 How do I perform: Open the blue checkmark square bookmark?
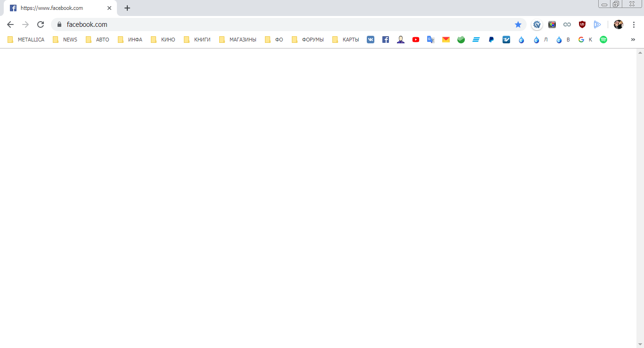point(506,40)
